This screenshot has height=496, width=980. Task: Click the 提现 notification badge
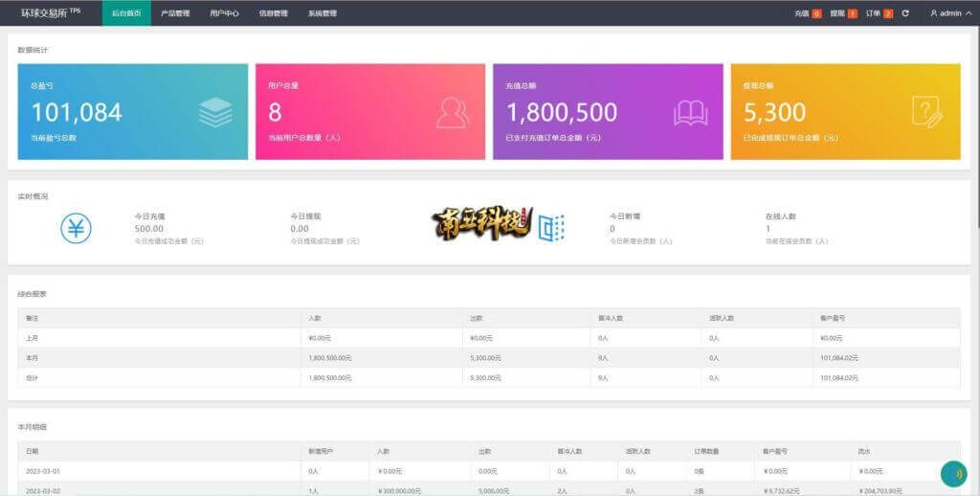click(x=852, y=13)
